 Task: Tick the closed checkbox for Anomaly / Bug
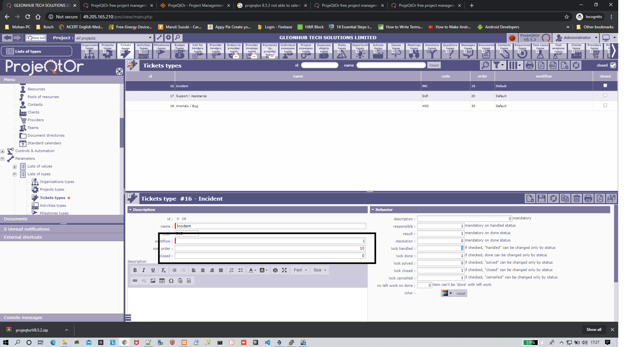(x=605, y=106)
